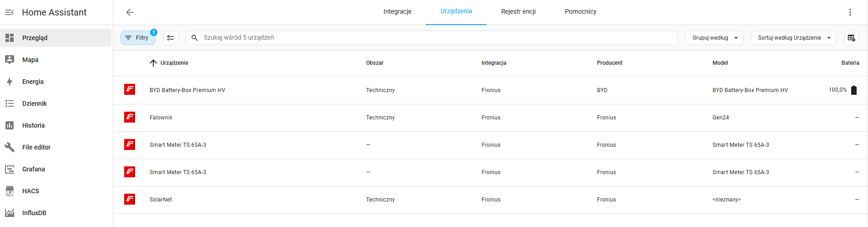Go back using the arrow icon
This screenshot has height=227, width=868.
(x=130, y=12)
